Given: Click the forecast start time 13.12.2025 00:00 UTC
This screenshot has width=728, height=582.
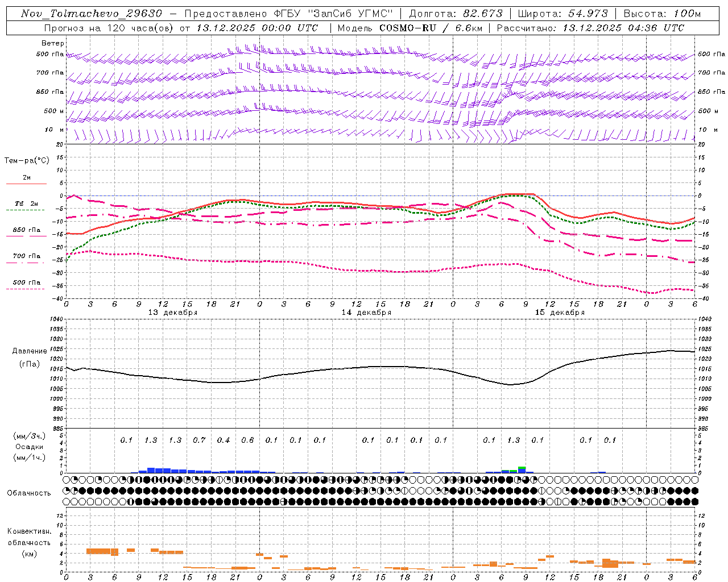Looking at the screenshot, I should [257, 28].
